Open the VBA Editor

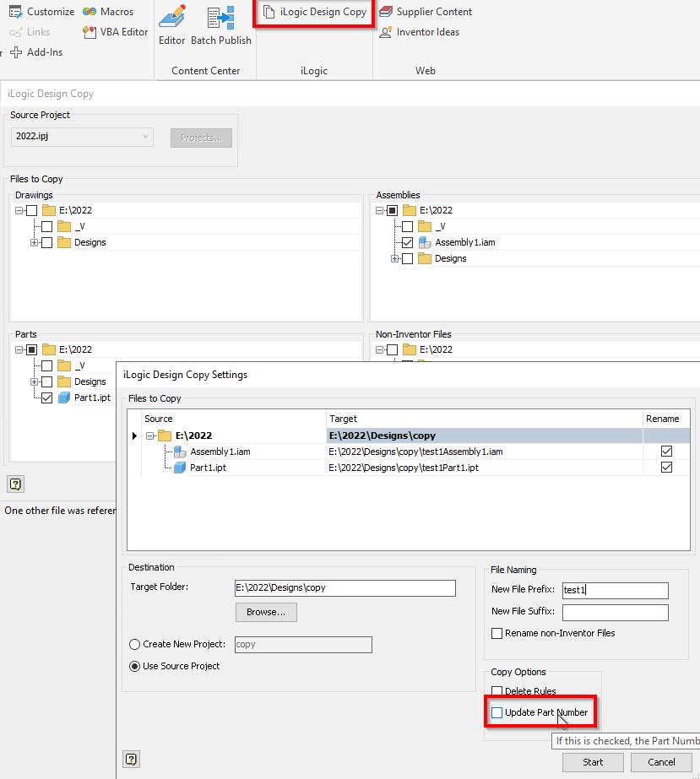point(114,32)
